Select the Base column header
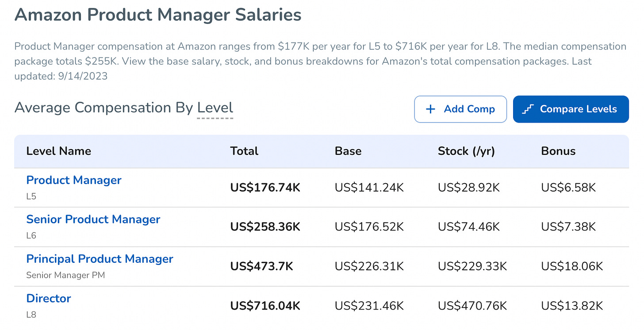The height and width of the screenshot is (330, 644). (x=348, y=151)
